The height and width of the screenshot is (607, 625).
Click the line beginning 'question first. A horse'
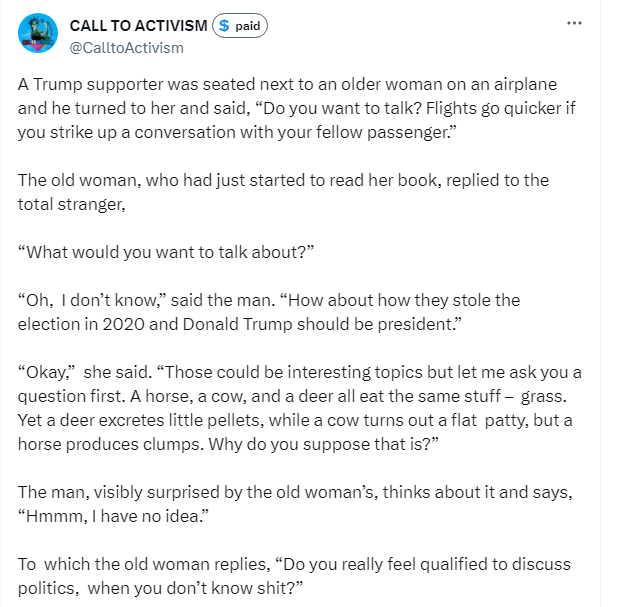click(x=292, y=396)
